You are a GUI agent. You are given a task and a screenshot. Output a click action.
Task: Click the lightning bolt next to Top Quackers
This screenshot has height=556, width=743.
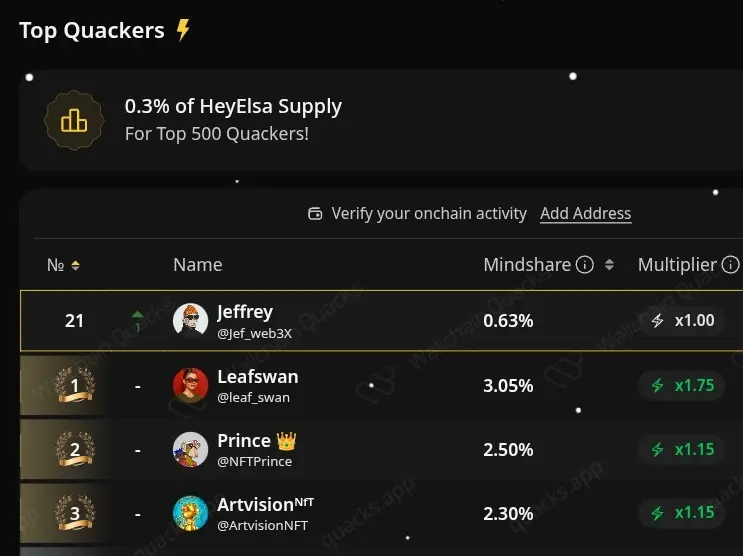click(x=182, y=30)
